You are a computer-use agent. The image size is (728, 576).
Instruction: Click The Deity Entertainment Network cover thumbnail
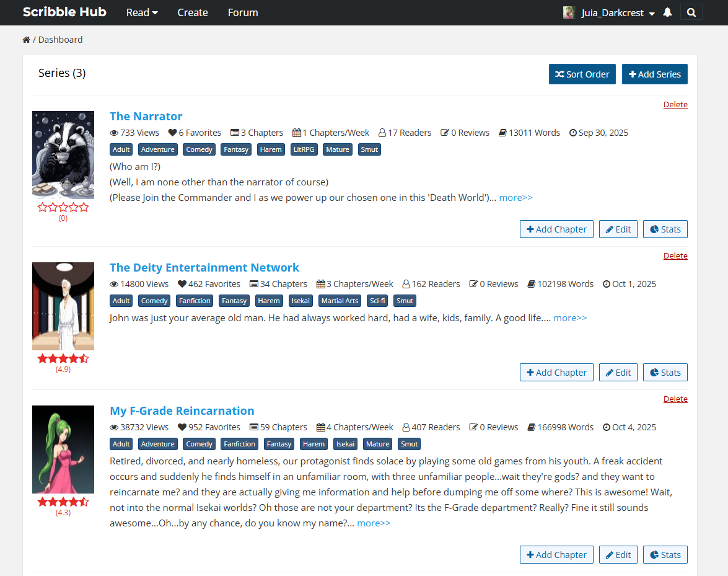pyautogui.click(x=63, y=306)
